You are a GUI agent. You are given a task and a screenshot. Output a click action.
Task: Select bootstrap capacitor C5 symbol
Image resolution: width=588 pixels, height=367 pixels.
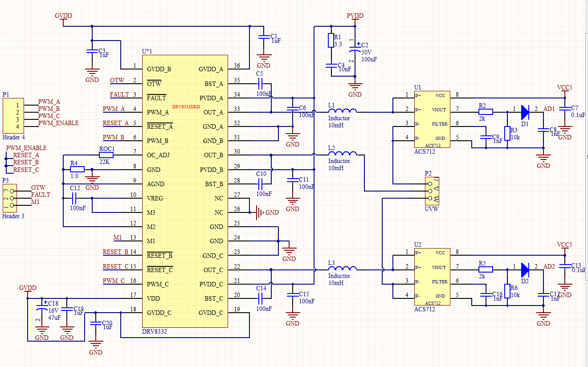click(261, 83)
